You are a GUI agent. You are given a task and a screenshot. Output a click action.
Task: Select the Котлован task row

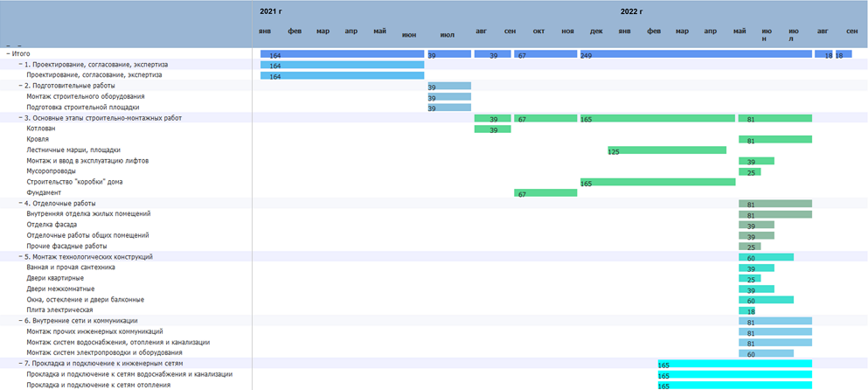(x=434, y=129)
